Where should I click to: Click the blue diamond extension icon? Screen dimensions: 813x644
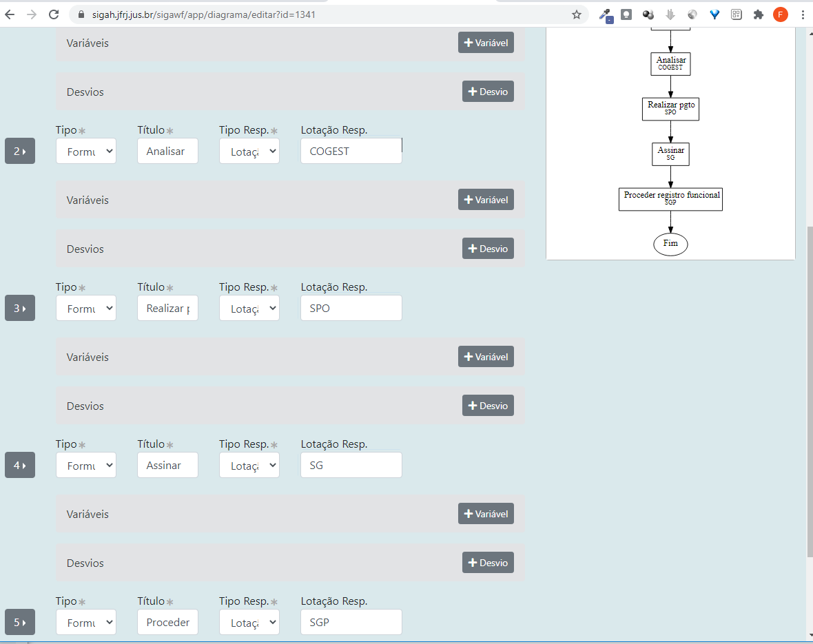coord(714,14)
